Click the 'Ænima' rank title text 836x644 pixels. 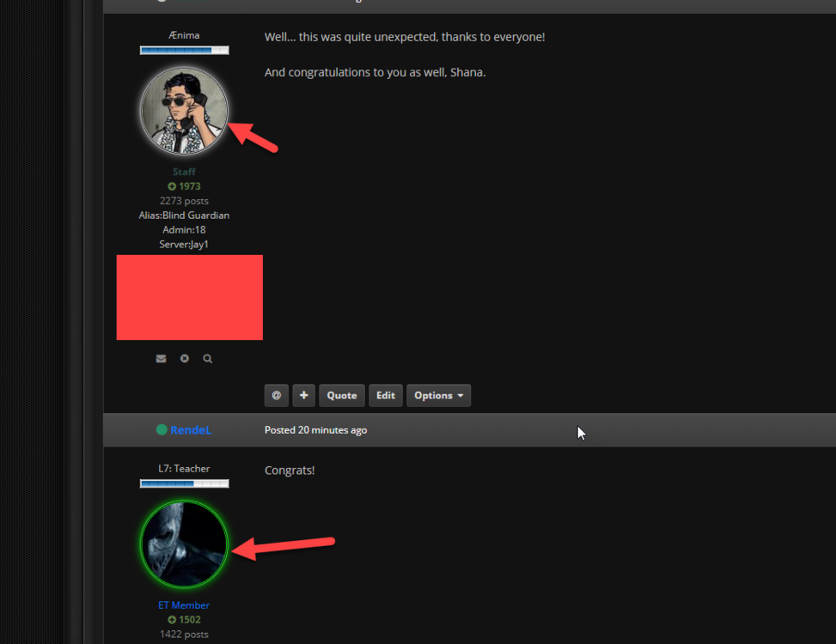184,35
